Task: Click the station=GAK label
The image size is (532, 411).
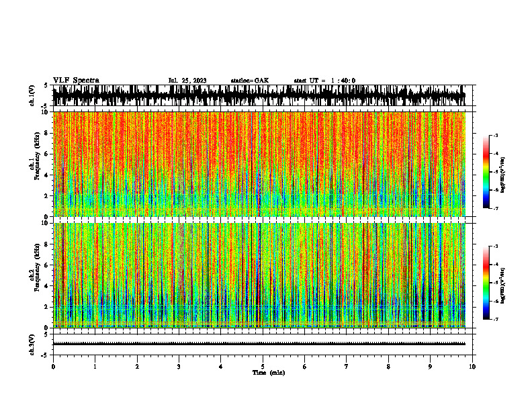Action: (x=250, y=81)
